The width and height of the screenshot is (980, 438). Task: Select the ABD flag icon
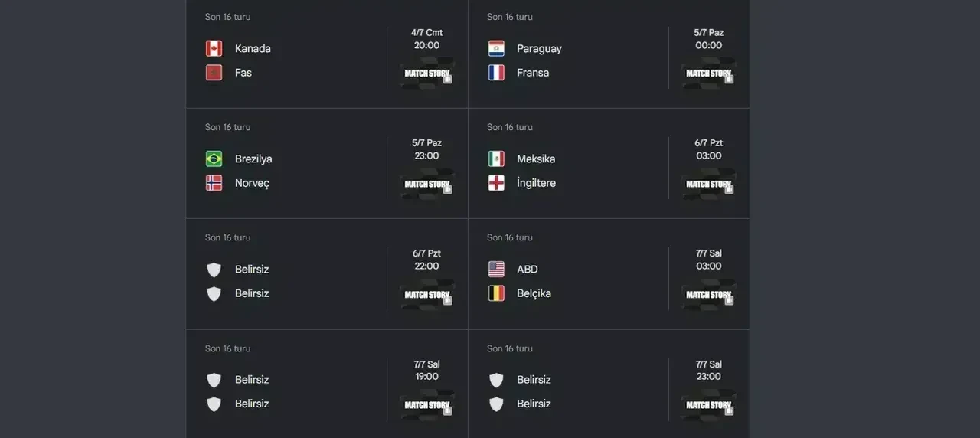pos(496,269)
